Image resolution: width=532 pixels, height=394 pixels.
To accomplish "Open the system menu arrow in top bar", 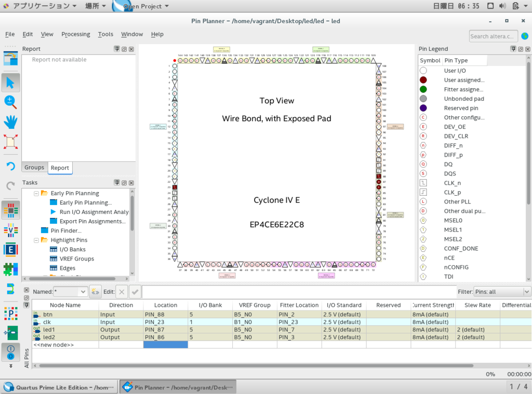I will pos(526,6).
